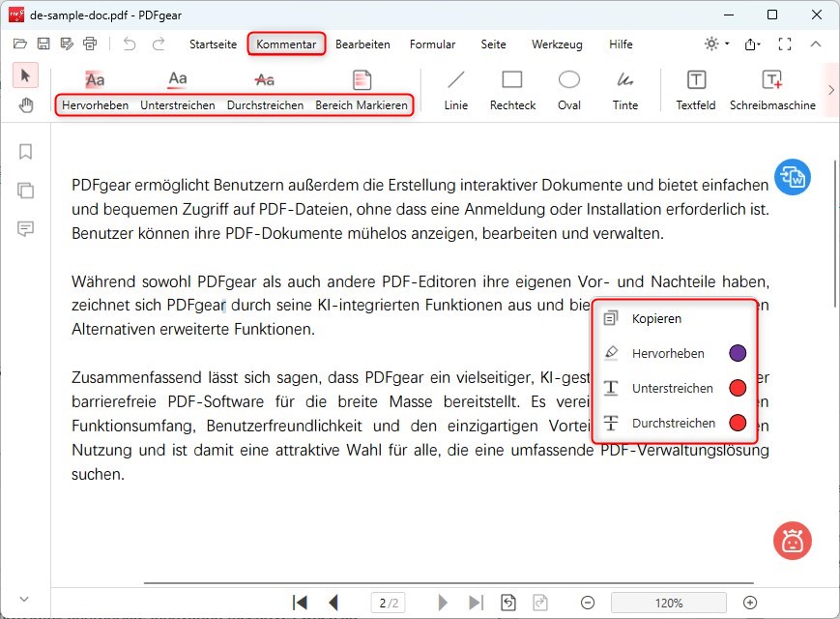Screen dimensions: 840x619
Task: Open the comments sidebar panel
Action: point(25,229)
